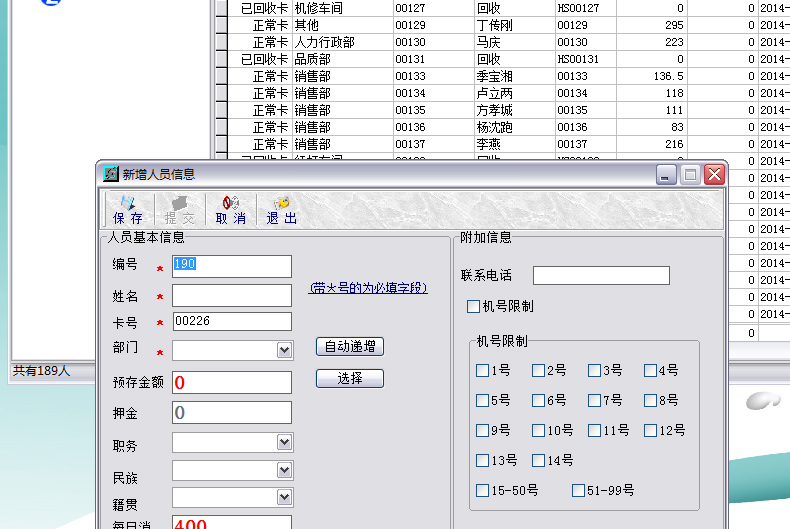This screenshot has width=790, height=529.
Task: Focus the 姓名 input field
Action: [x=231, y=295]
